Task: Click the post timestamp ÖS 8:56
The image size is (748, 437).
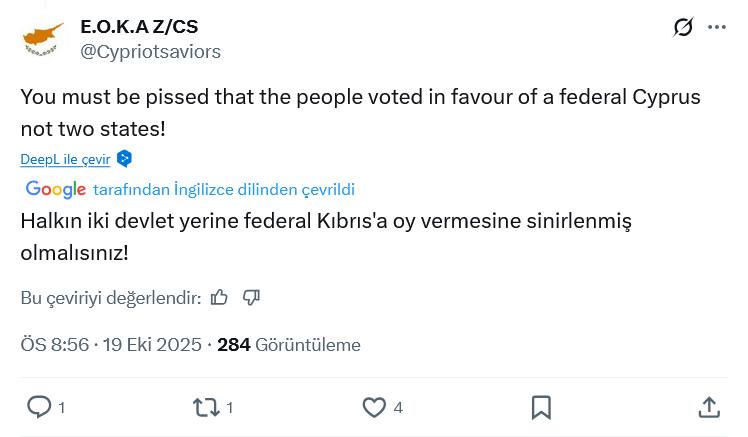Action: (55, 345)
